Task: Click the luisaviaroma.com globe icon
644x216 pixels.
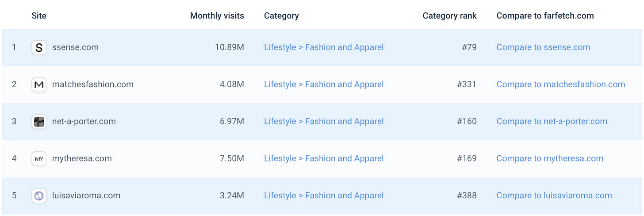Action: tap(39, 196)
